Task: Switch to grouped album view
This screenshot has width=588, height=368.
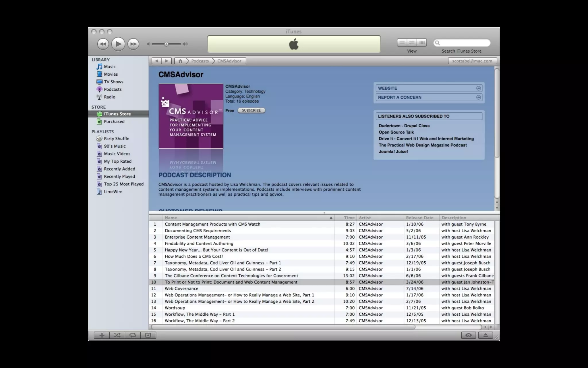Action: (412, 43)
